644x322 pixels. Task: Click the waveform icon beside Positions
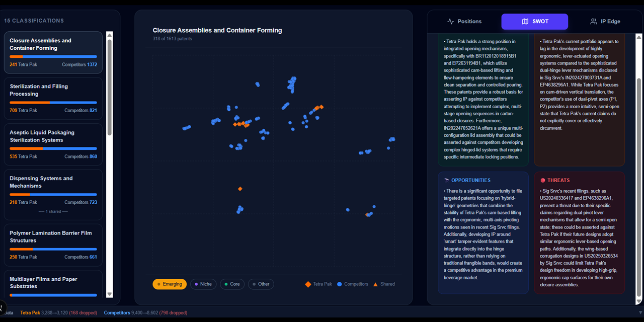point(450,21)
